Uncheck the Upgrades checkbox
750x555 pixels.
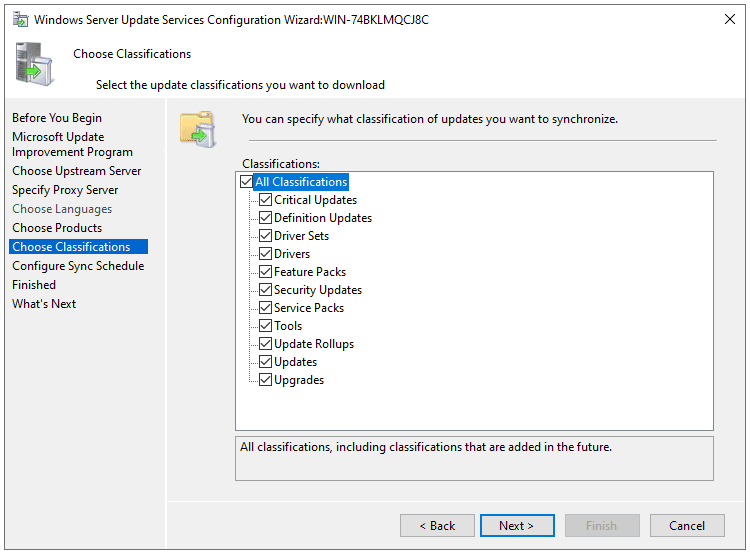(265, 380)
